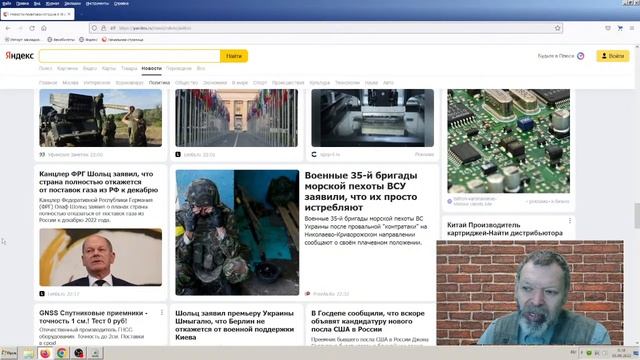Open headline about Канцлер ФРГ Шольц gas supplies
640x360 pixels.
click(x=98, y=182)
